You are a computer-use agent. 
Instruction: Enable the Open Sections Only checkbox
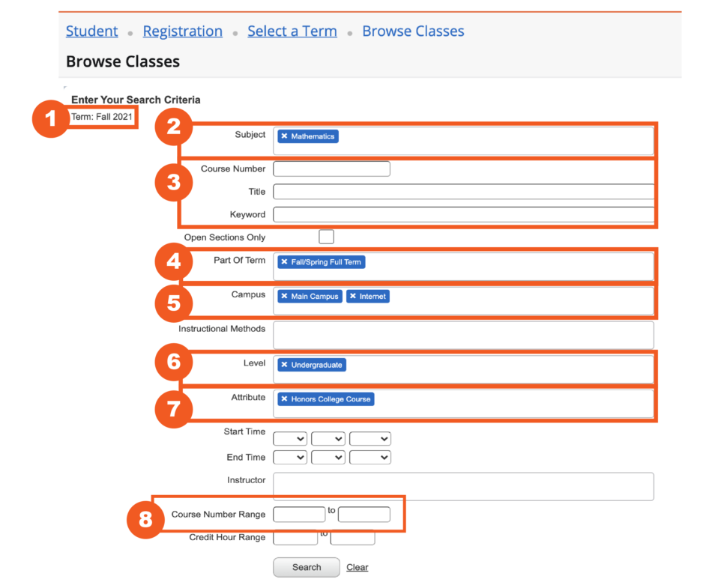[326, 236]
